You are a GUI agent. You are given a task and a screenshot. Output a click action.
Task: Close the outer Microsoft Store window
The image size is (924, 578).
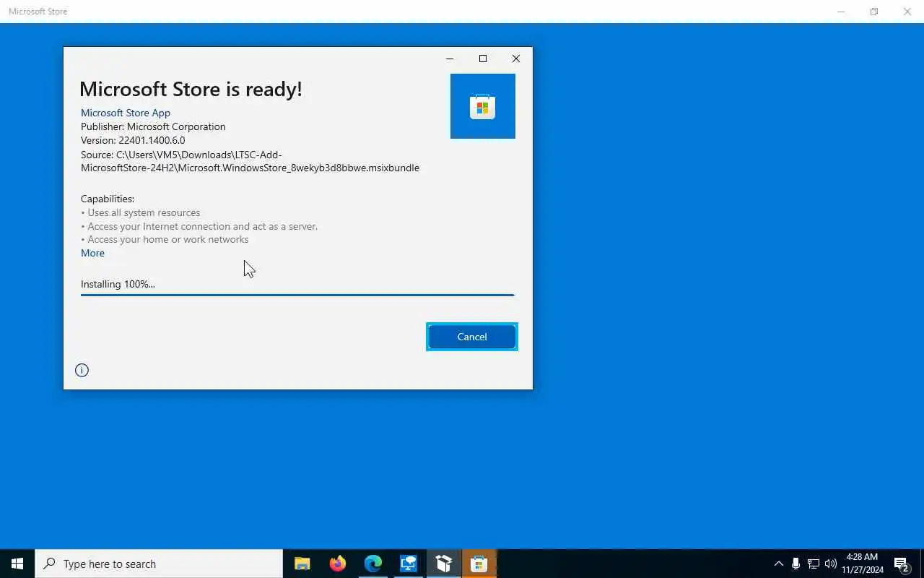907,12
